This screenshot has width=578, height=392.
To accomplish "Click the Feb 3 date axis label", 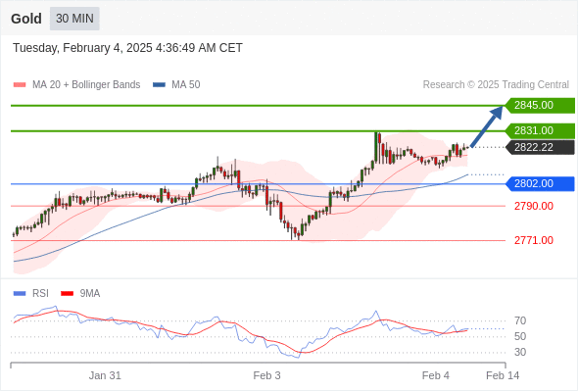I will (x=266, y=375).
